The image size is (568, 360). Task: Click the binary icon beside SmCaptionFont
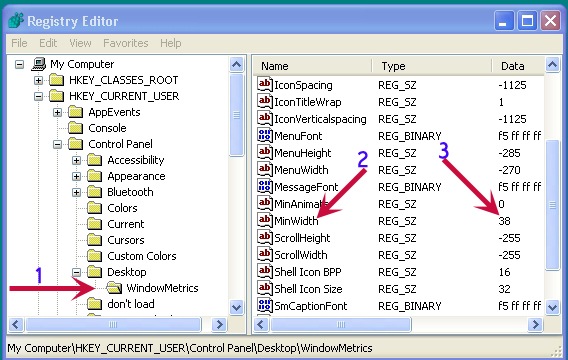[265, 306]
